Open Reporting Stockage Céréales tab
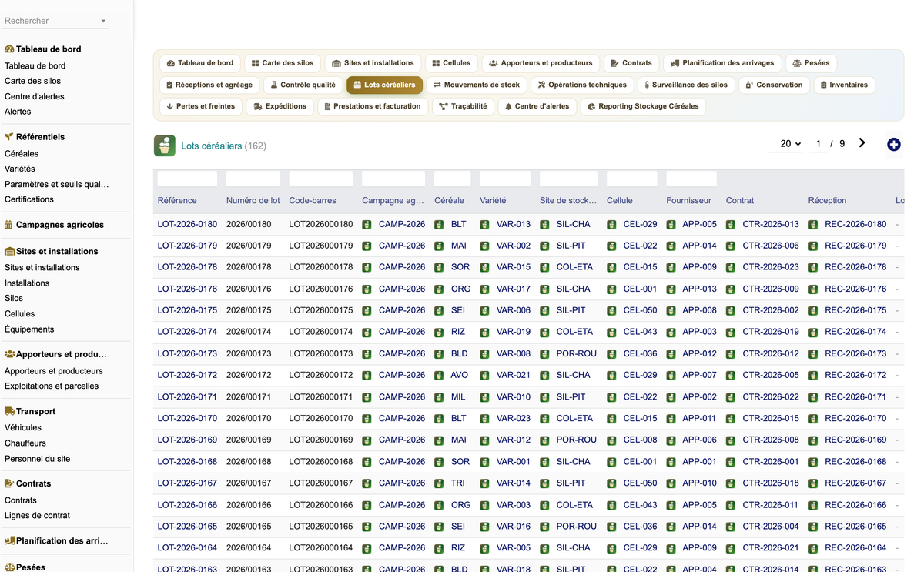 coord(643,106)
